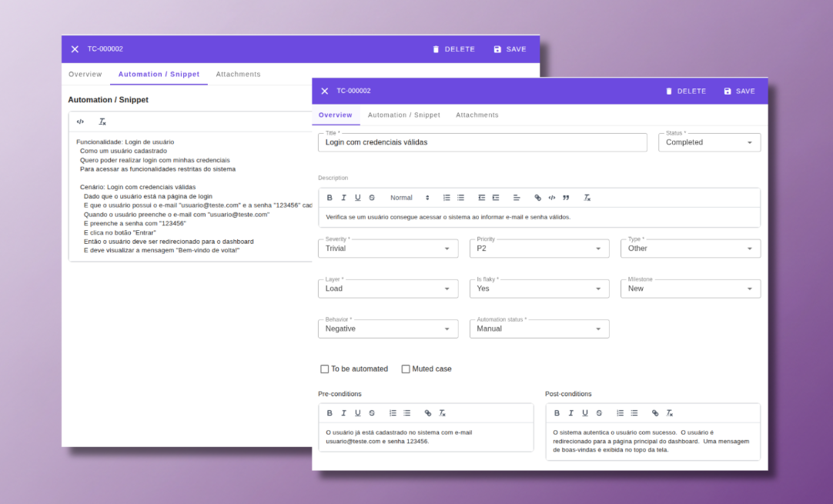Save test case TC-000002

pyautogui.click(x=739, y=90)
